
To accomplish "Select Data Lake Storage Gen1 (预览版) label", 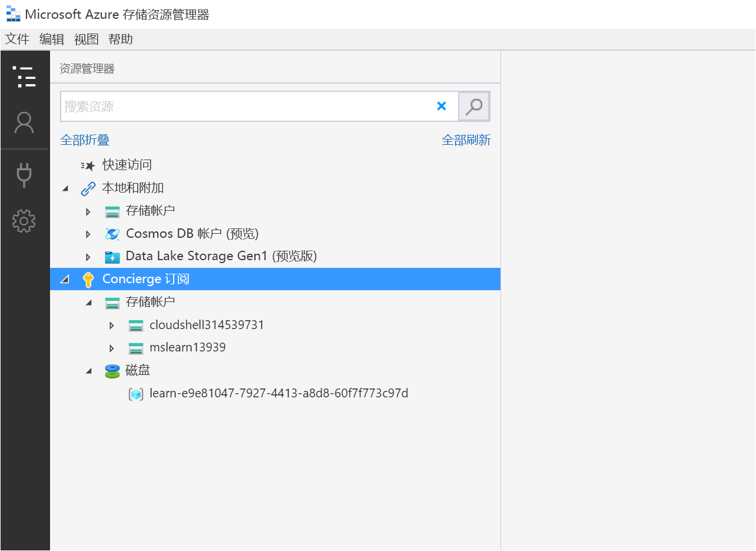I will 221,257.
